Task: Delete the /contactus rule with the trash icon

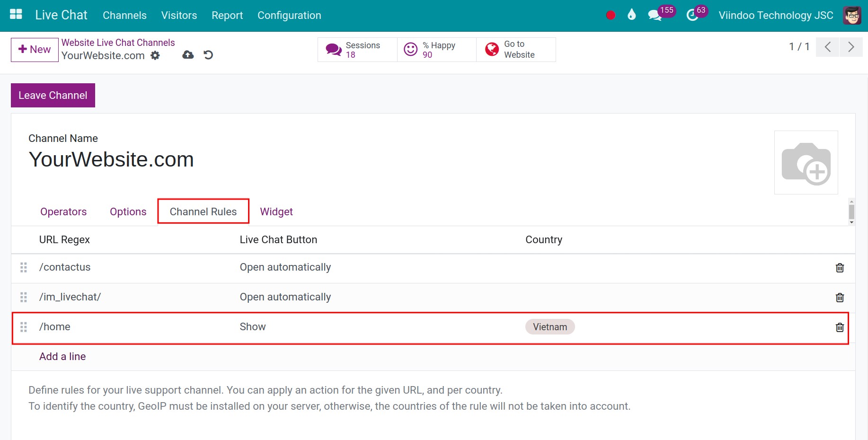Action: [840, 267]
